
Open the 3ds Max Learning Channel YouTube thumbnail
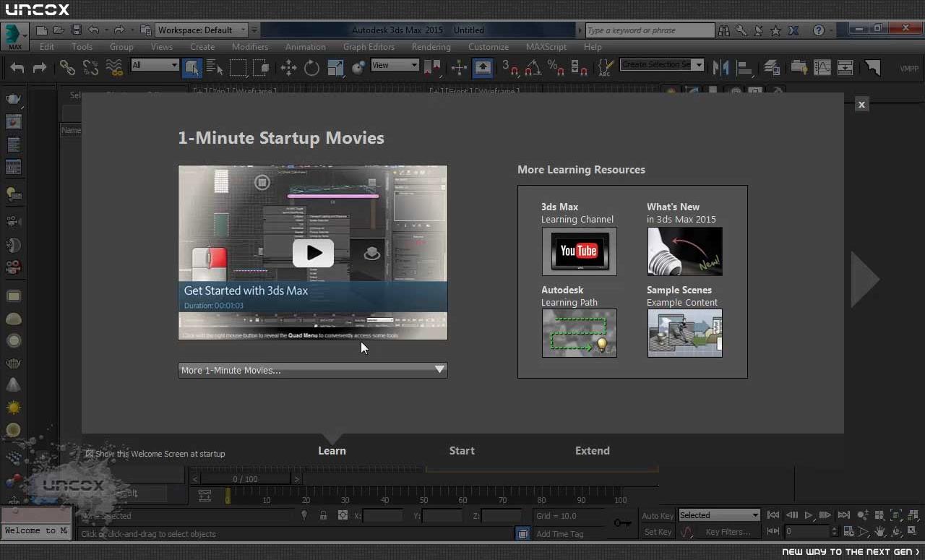tap(580, 251)
